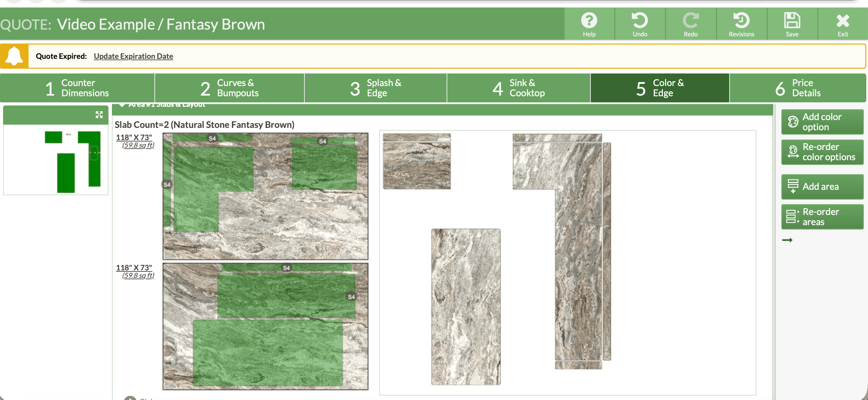Select the large lower green piece on second slab

(268, 353)
